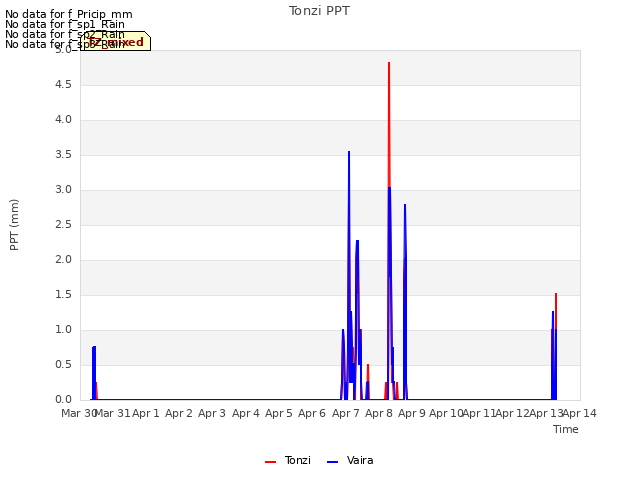Click the 'Apr 7' x-axis date label
The image size is (640, 480).
pyautogui.click(x=346, y=413)
